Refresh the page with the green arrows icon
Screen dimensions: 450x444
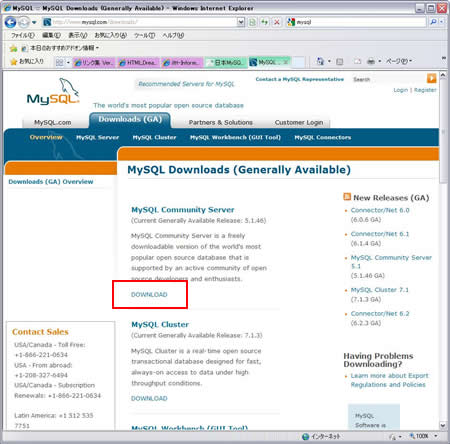(265, 22)
